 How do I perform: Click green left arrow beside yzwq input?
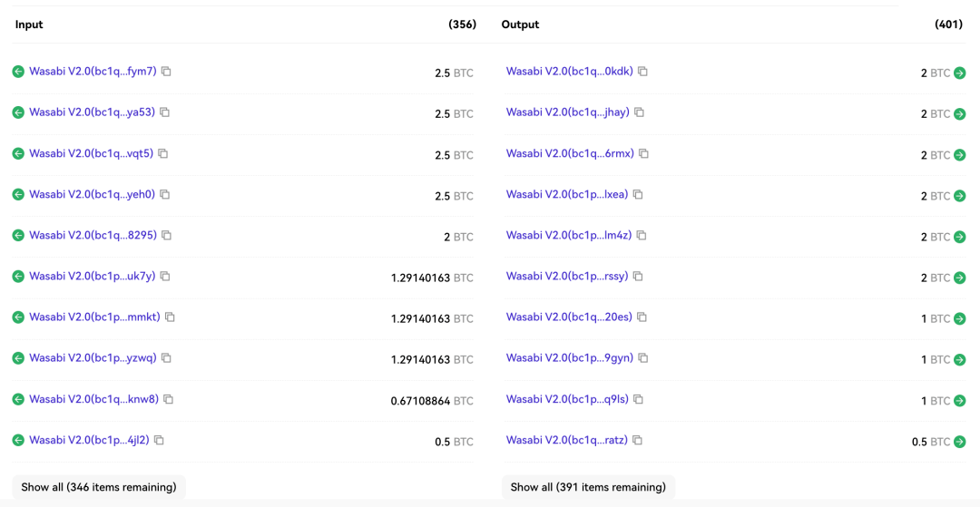(x=18, y=357)
